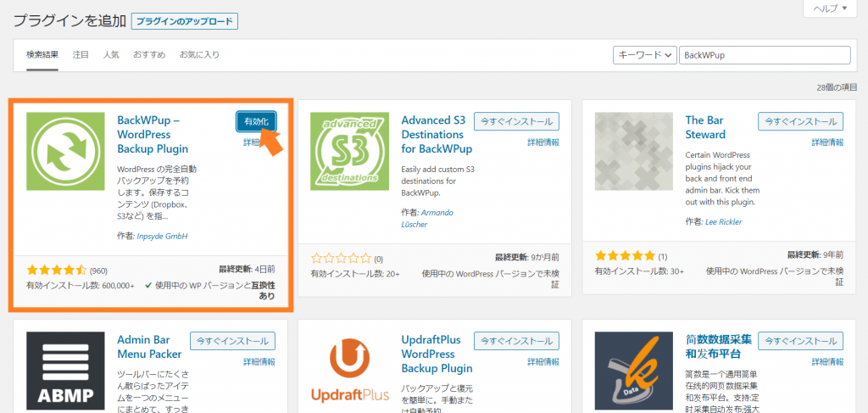Screen dimensions: 868x413
Task: Click The Bar Steward 有効インストール数: 30+ text
Action: point(639,271)
